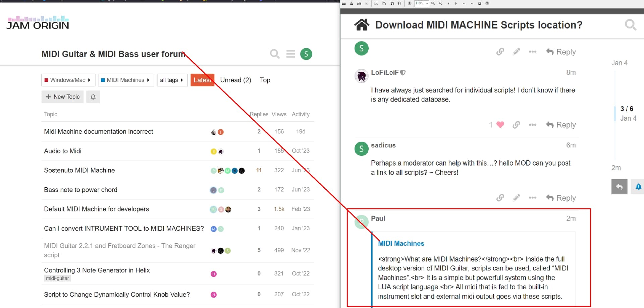Open Script to Change Dynamically Control Knob topic

[x=117, y=295]
